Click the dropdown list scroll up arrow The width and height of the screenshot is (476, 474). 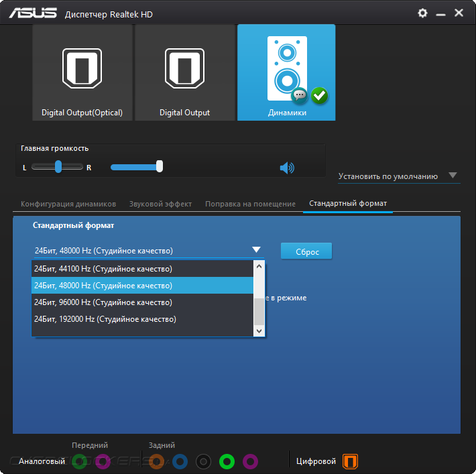pyautogui.click(x=259, y=266)
